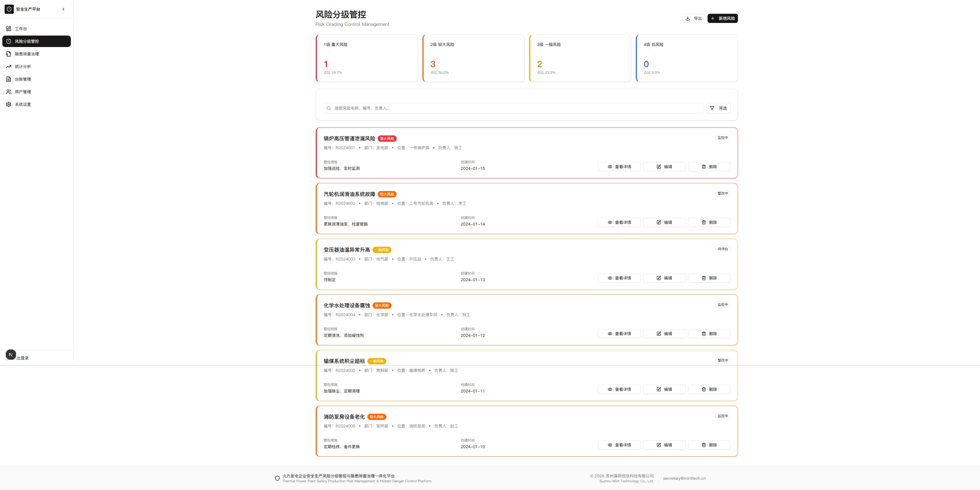Open the 系统设置 gear icon
The height and width of the screenshot is (490, 980).
[8, 104]
